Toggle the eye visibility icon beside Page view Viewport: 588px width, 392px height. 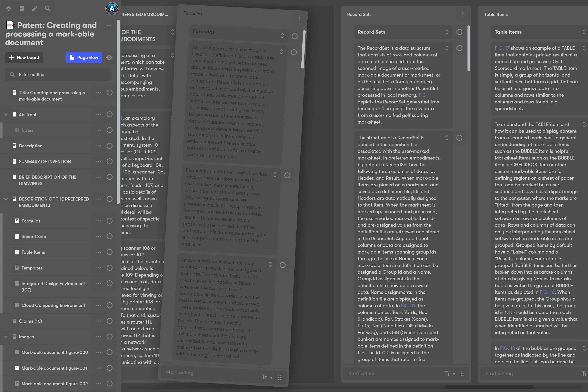click(x=109, y=58)
